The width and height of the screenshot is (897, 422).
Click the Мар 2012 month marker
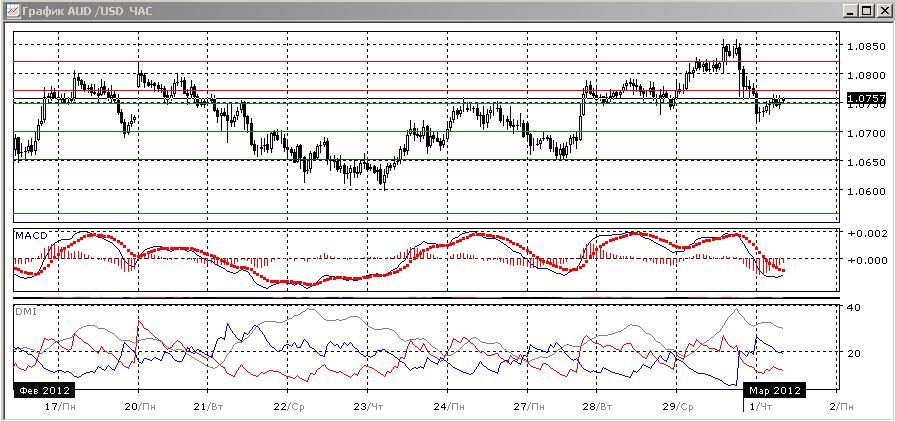coord(775,391)
